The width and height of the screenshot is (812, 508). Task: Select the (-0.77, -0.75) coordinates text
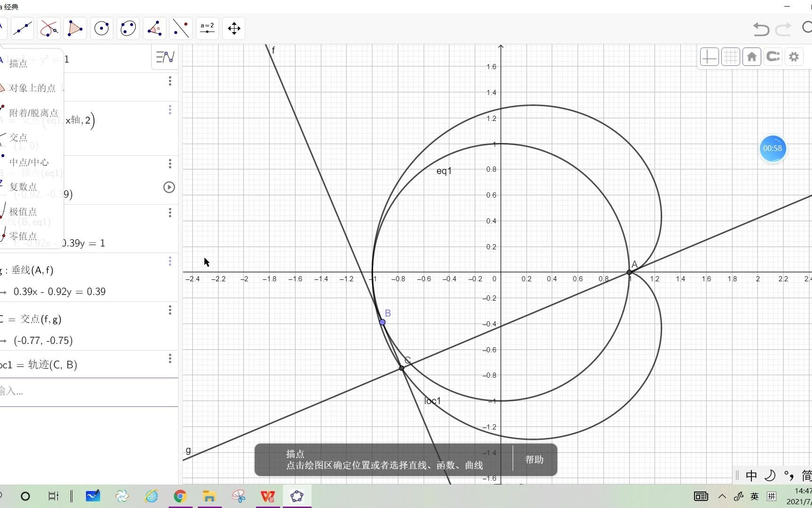[43, 341]
